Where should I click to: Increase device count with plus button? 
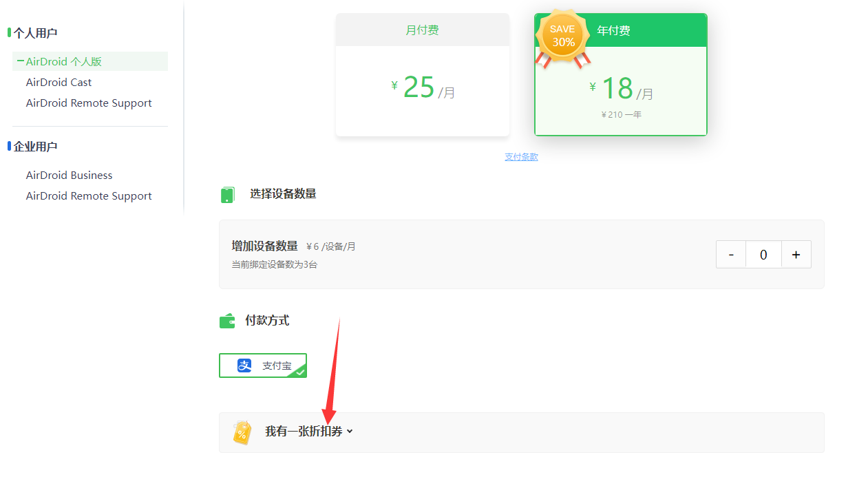(796, 255)
